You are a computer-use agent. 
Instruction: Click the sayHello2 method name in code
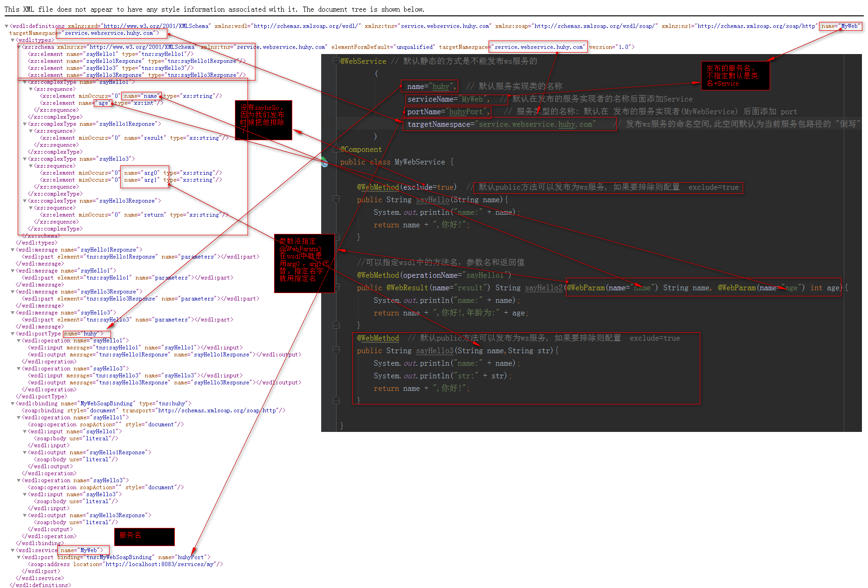[543, 288]
